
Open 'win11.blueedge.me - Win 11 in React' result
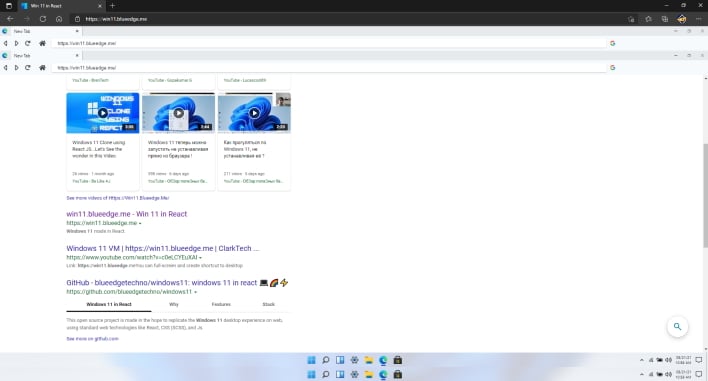tap(126, 214)
